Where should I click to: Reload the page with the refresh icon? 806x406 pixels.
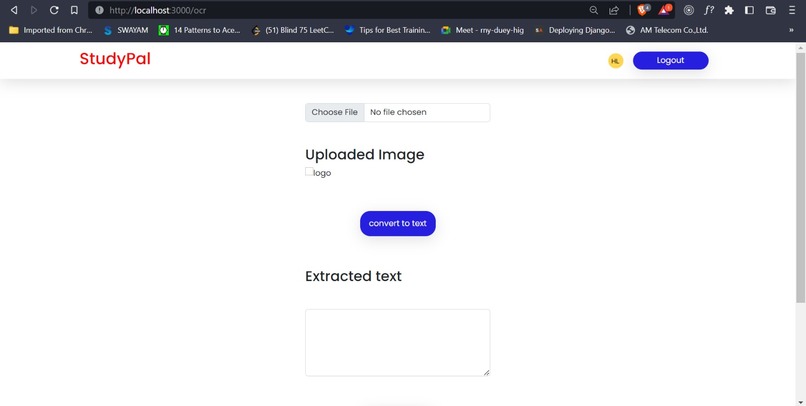(54, 10)
